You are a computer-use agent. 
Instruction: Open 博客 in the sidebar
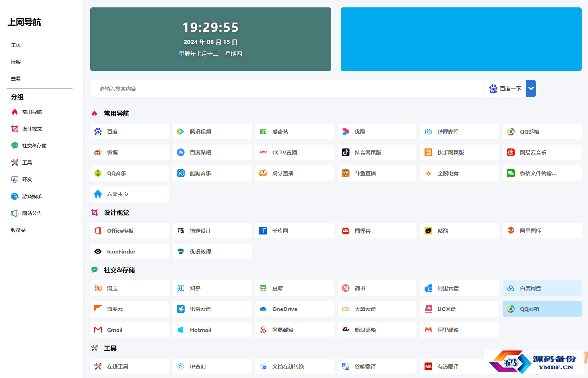click(x=16, y=62)
